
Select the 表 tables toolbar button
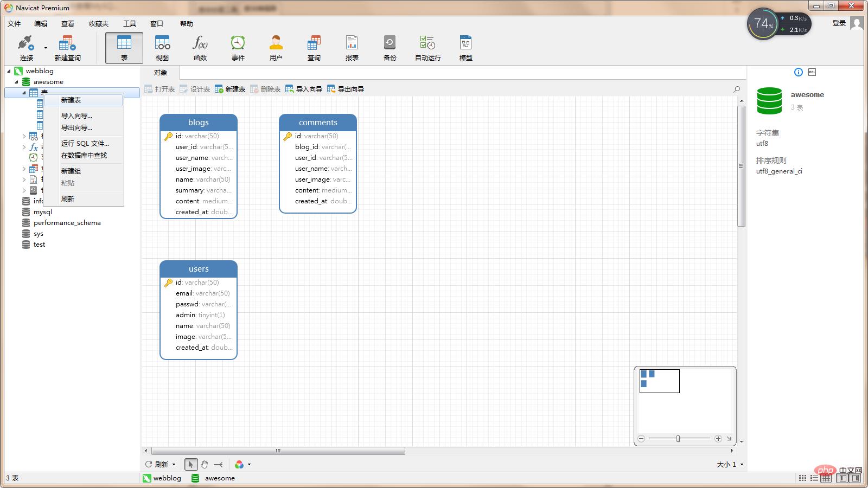[x=124, y=48]
